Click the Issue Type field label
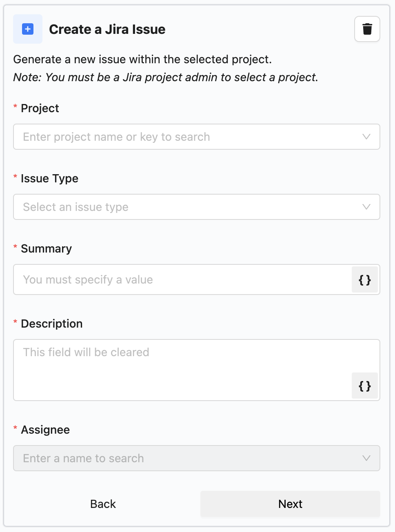Screen dimensions: 395x532 pos(49,179)
